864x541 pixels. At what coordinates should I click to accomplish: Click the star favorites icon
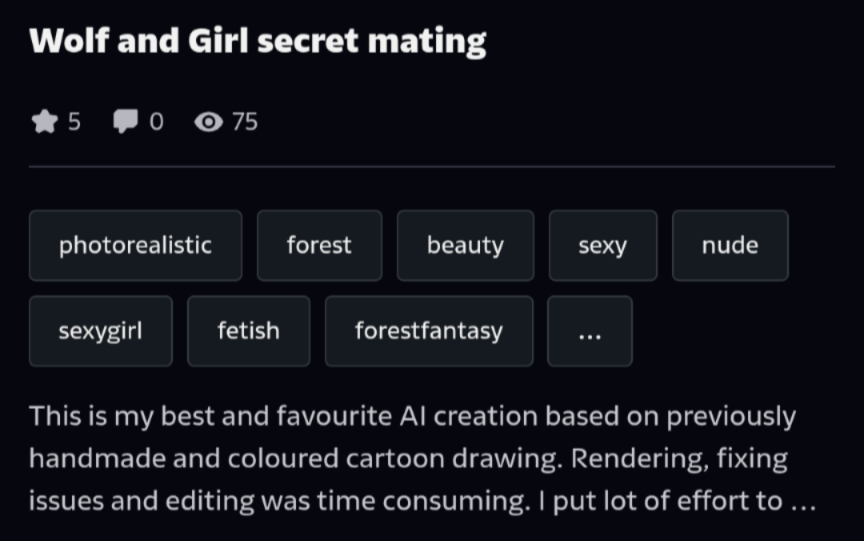(44, 122)
